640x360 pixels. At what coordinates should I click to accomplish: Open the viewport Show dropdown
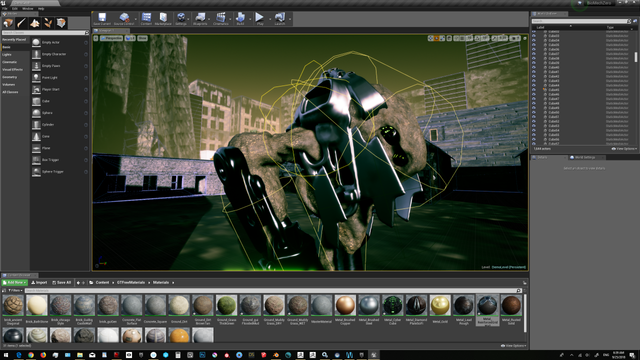142,38
